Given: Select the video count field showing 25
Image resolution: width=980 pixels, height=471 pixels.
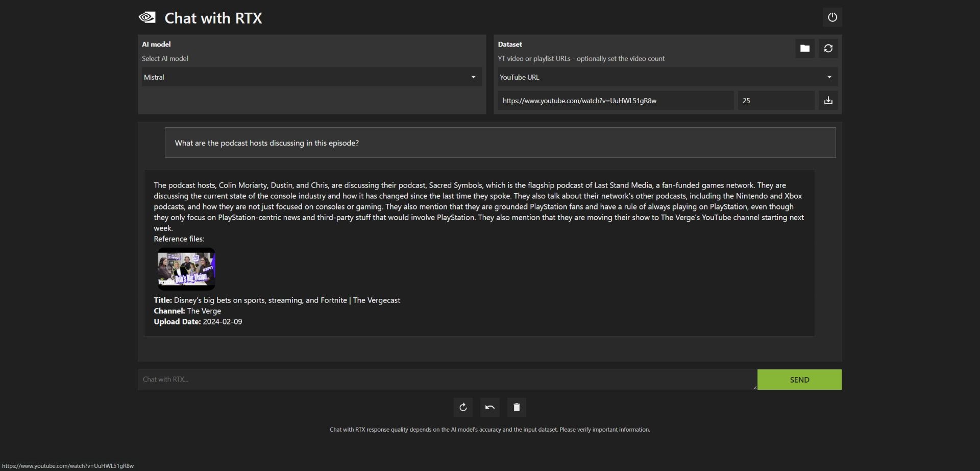Looking at the screenshot, I should coord(776,101).
